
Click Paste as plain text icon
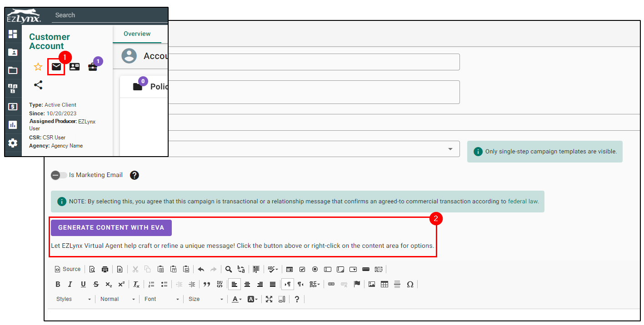[173, 269]
